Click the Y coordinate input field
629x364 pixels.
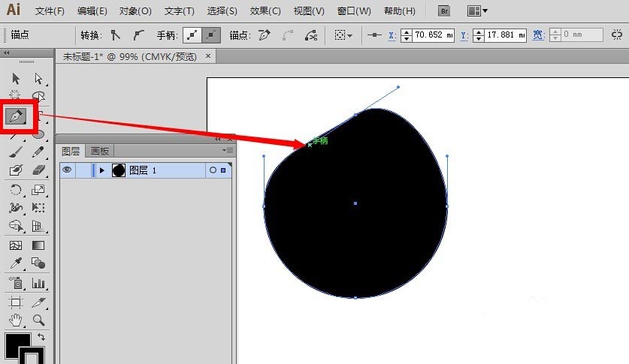(x=506, y=35)
